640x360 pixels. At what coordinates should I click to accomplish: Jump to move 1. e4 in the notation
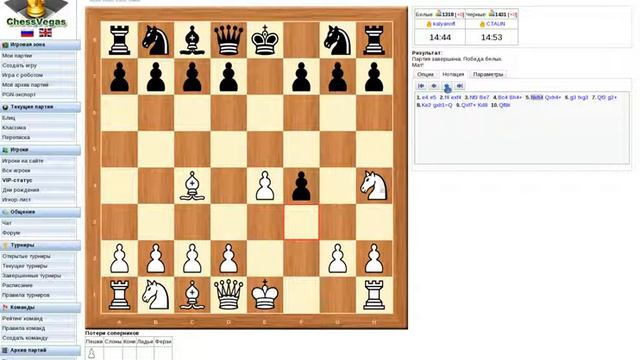coord(425,98)
